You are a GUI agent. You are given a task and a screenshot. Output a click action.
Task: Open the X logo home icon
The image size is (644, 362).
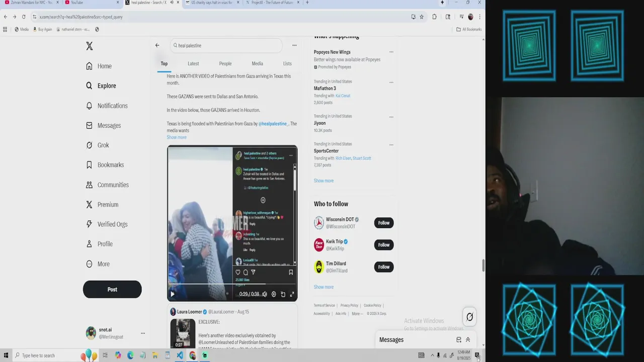point(89,46)
